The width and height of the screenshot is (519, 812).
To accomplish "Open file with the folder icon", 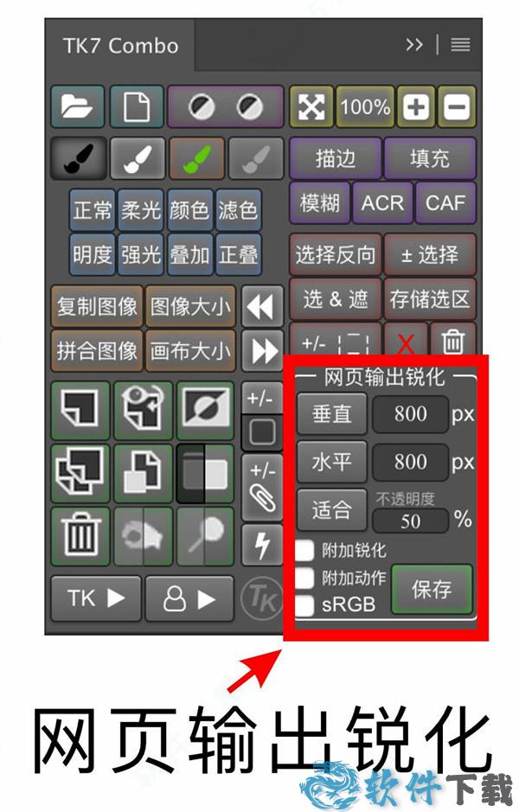I will click(x=78, y=106).
